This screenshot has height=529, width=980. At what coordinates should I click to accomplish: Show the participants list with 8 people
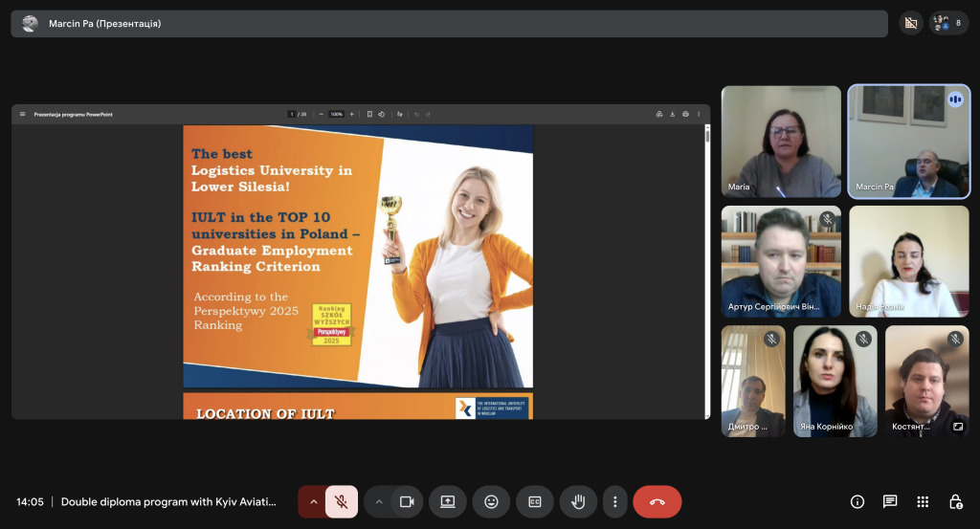coord(948,23)
